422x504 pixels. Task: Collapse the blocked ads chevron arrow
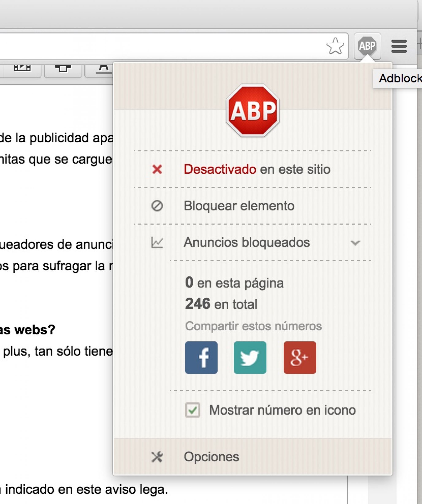[355, 243]
